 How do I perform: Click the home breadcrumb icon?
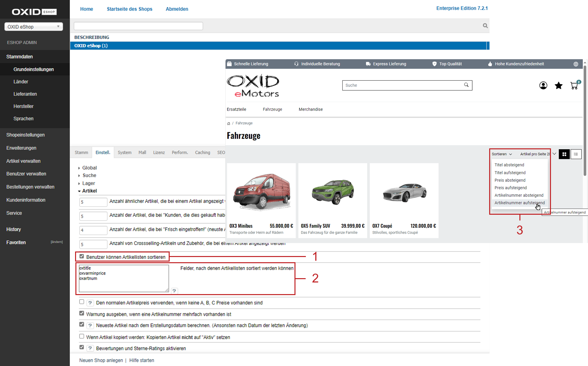point(229,123)
